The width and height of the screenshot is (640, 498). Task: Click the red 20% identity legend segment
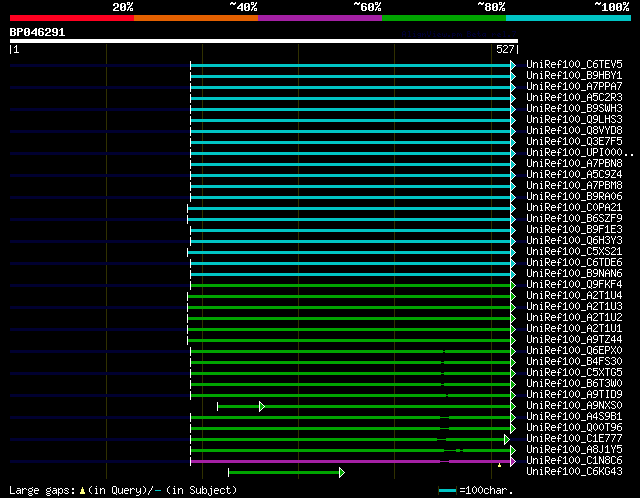[72, 18]
